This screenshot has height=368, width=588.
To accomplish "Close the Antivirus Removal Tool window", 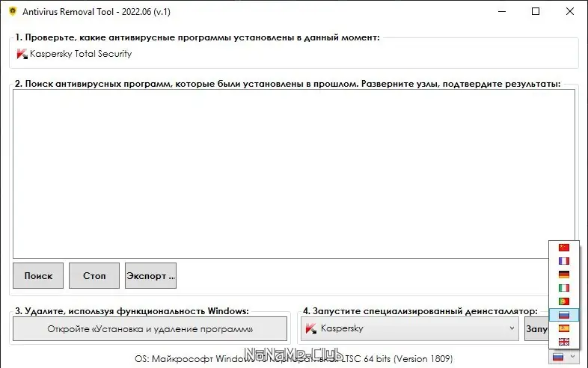I will point(569,12).
